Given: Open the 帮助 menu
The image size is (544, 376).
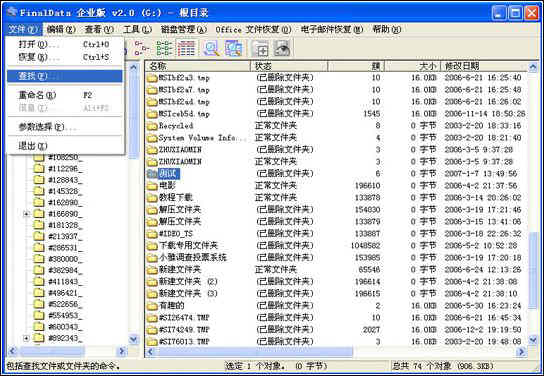Looking at the screenshot, I should click(x=386, y=29).
